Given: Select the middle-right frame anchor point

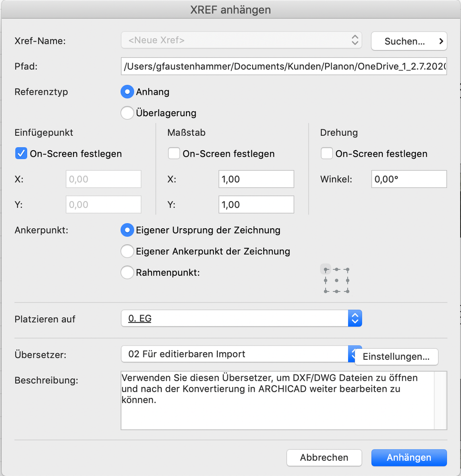Looking at the screenshot, I should pos(348,280).
